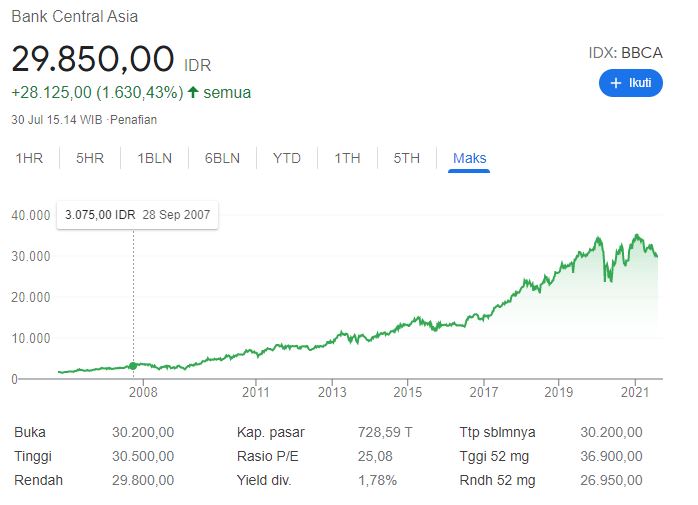
Task: Click the green up arrow icon
Action: 193,92
